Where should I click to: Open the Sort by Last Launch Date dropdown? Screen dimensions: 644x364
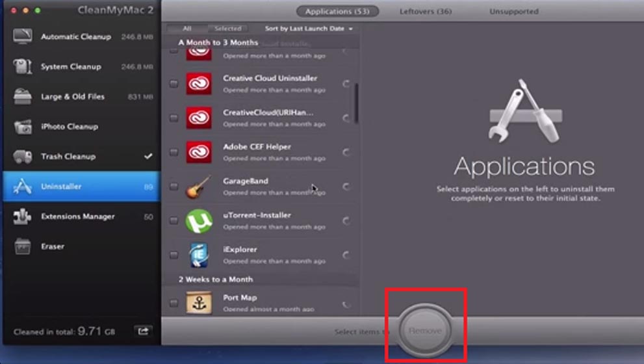[309, 29]
